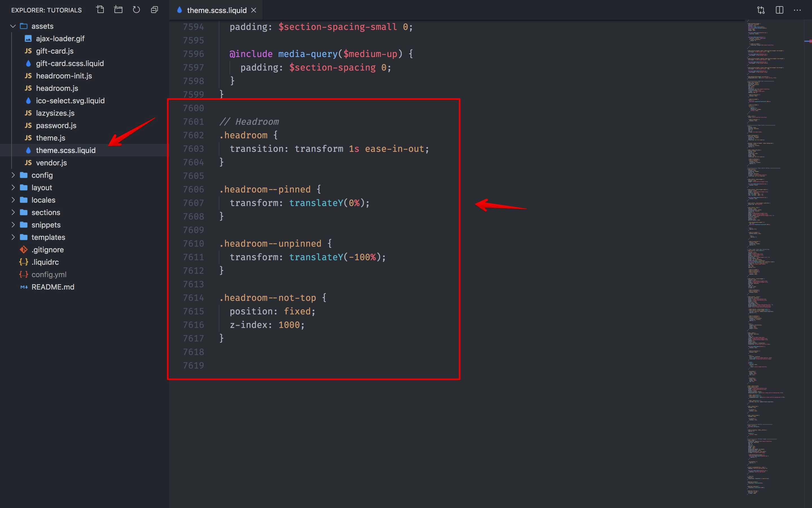Expand the locales folder chevron
812x508 pixels.
pyautogui.click(x=13, y=200)
